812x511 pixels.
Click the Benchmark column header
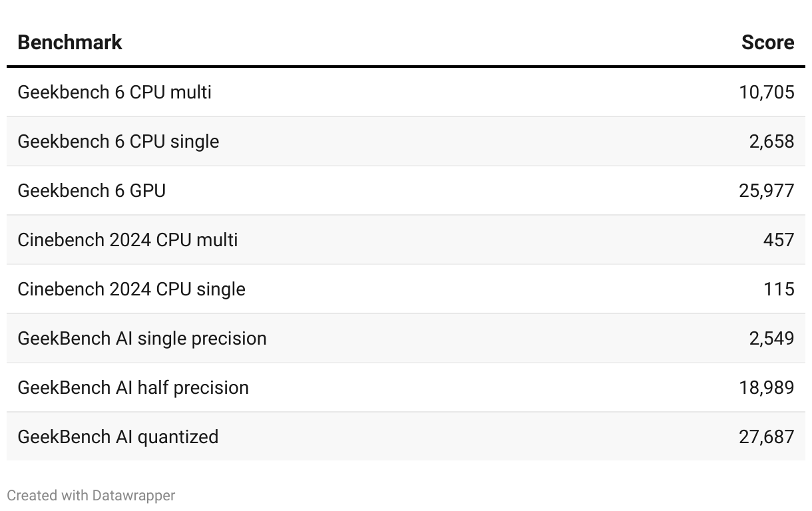(x=70, y=43)
